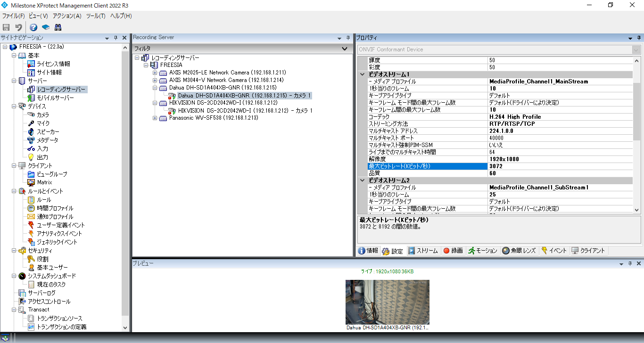Collapse ビデオストリーム1 property section
The width and height of the screenshot is (644, 343).
tap(363, 74)
